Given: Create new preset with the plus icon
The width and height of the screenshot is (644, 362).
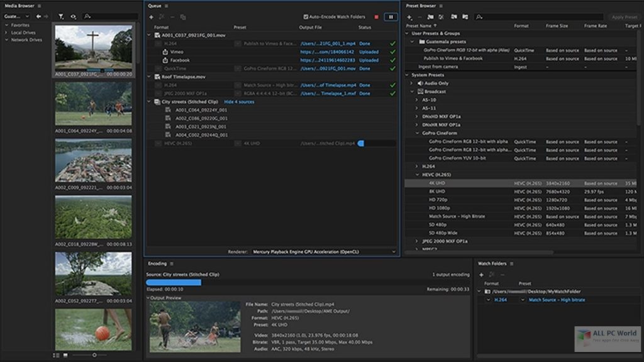Looking at the screenshot, I should [409, 16].
